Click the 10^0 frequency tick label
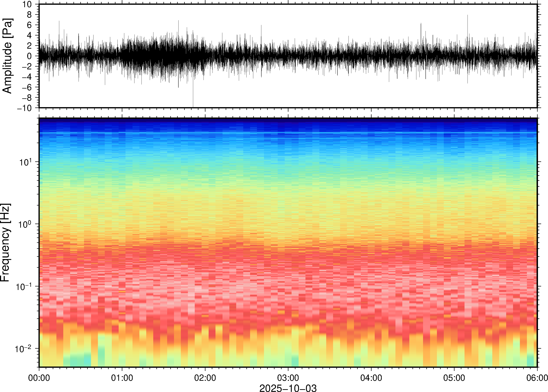The width and height of the screenshot is (548, 392). point(25,224)
